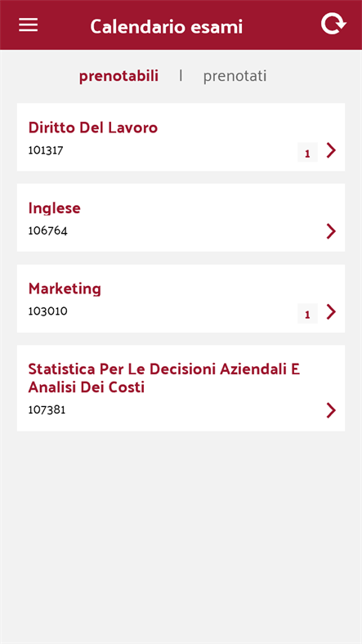
Task: Tap course code 107381
Action: click(47, 410)
